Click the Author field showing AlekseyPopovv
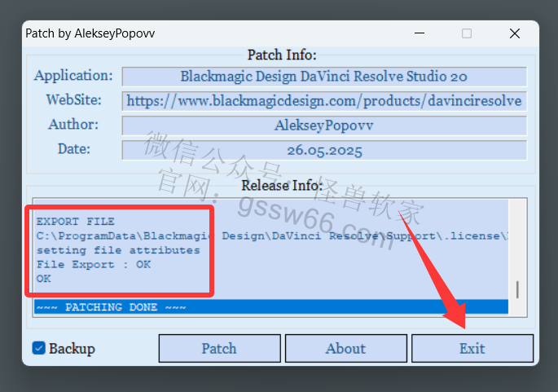Screen dimensions: 558x392 pos(324,126)
